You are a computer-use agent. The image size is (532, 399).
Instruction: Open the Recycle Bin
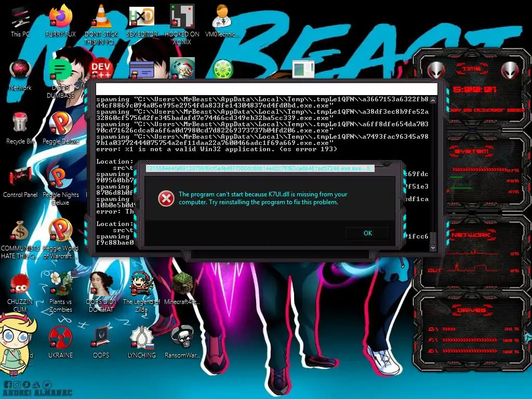(x=20, y=128)
